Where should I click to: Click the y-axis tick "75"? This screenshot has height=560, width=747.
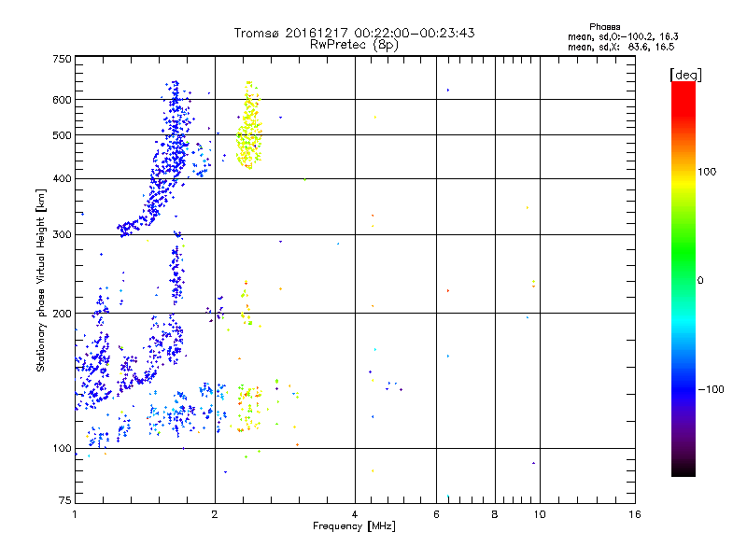(x=65, y=500)
